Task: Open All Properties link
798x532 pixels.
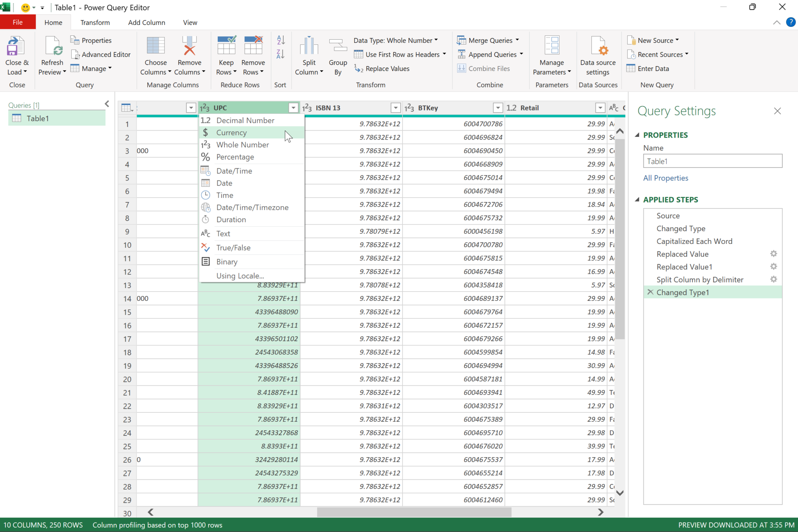Action: coord(665,178)
